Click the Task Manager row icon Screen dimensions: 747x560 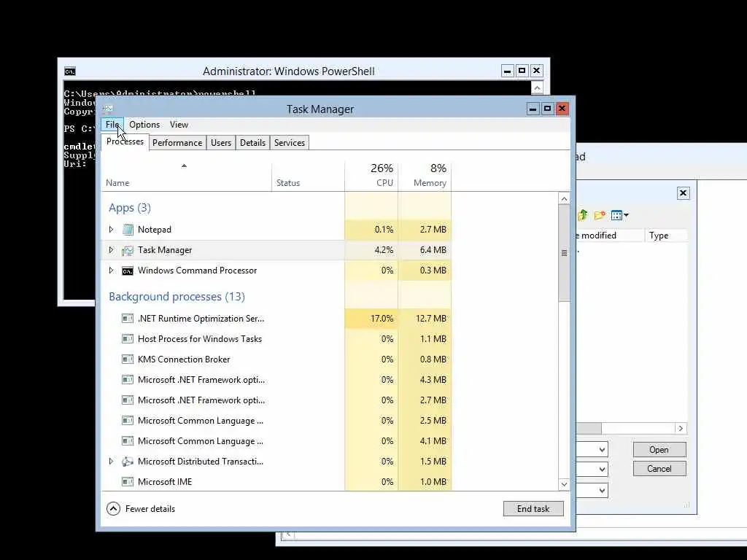click(128, 250)
